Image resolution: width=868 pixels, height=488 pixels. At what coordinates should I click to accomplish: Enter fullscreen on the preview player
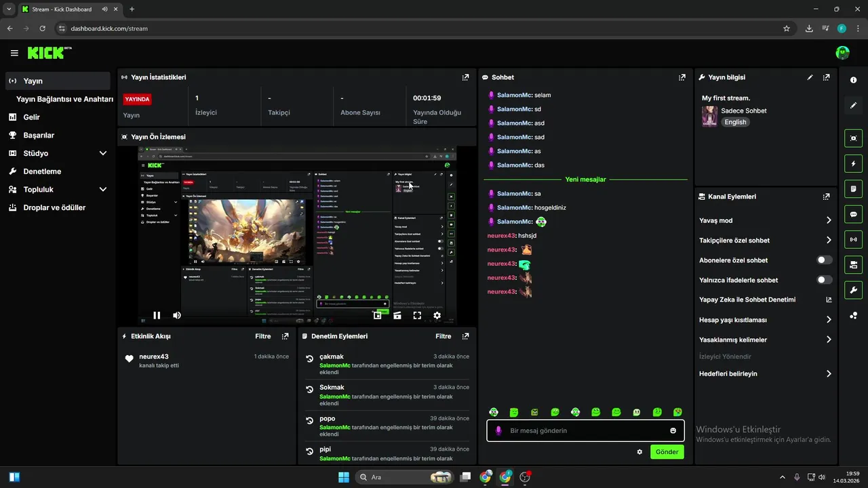click(417, 315)
